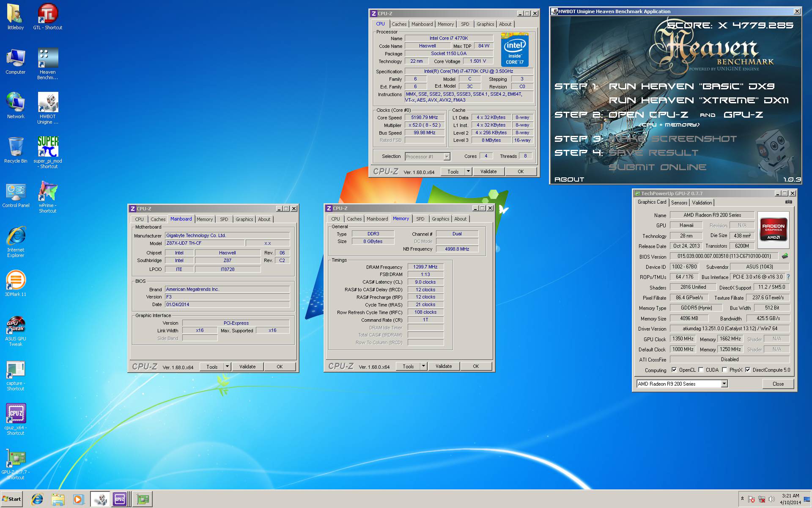812x508 pixels.
Task: Click the AMD Radeon graphics logo in GPU-Z
Action: 773,229
